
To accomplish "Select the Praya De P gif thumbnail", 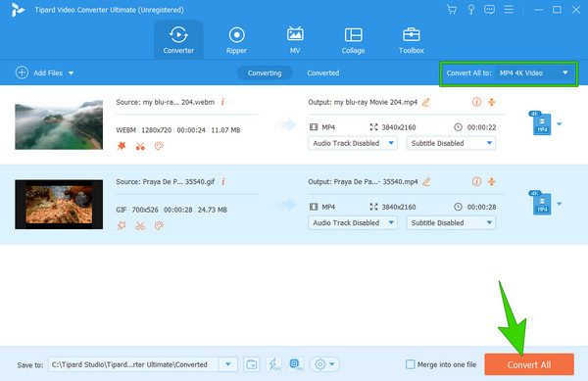I will (59, 205).
